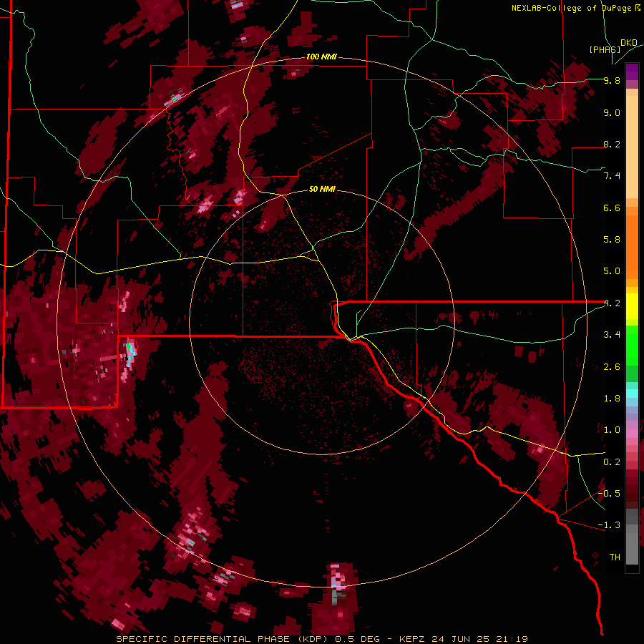
Task: Pick the purple segment atop the color bar
Action: click(x=632, y=72)
